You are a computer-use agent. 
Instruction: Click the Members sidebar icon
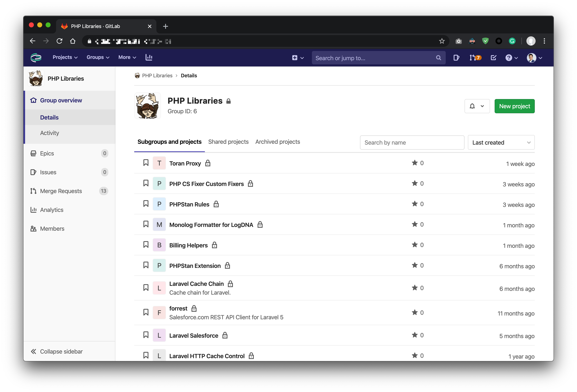tap(33, 229)
